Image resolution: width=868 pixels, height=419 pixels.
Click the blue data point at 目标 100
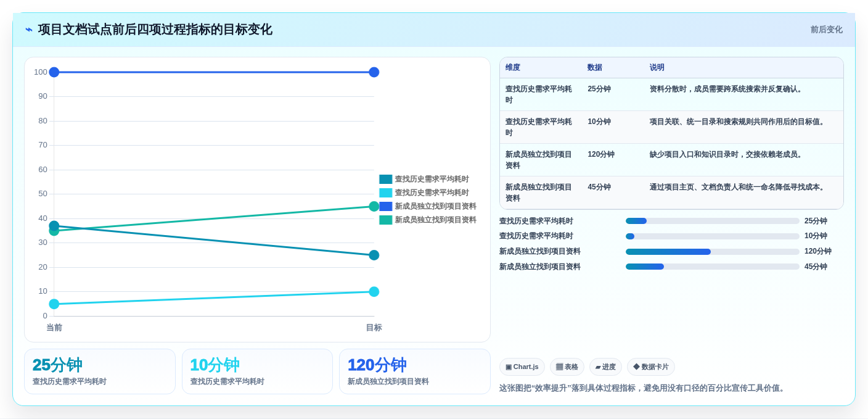click(374, 72)
